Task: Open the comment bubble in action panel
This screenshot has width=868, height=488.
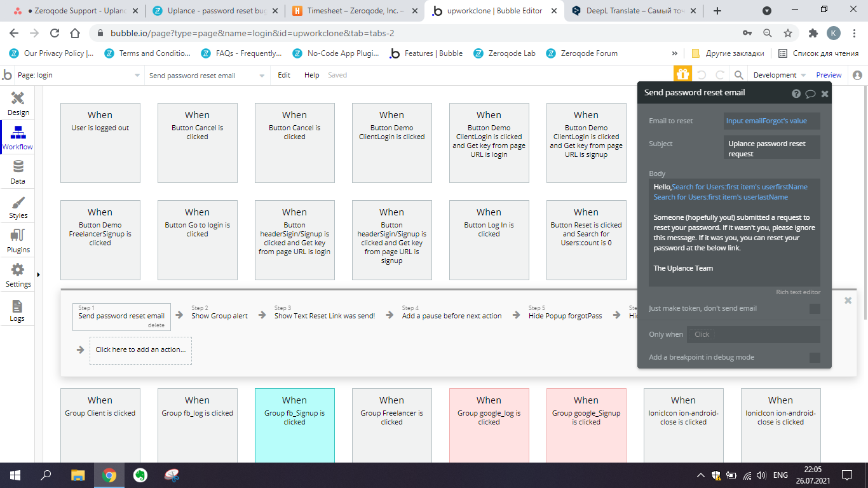Action: click(811, 93)
